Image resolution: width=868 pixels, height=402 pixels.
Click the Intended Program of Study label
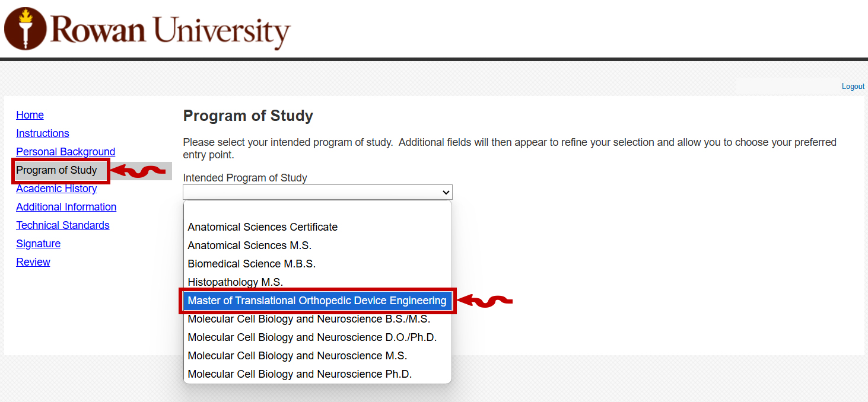(245, 178)
